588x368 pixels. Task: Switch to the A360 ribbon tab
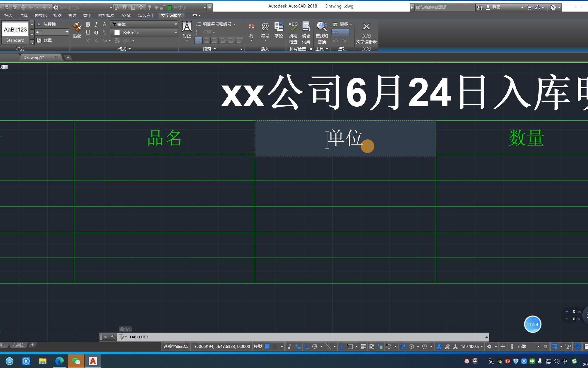tap(126, 15)
